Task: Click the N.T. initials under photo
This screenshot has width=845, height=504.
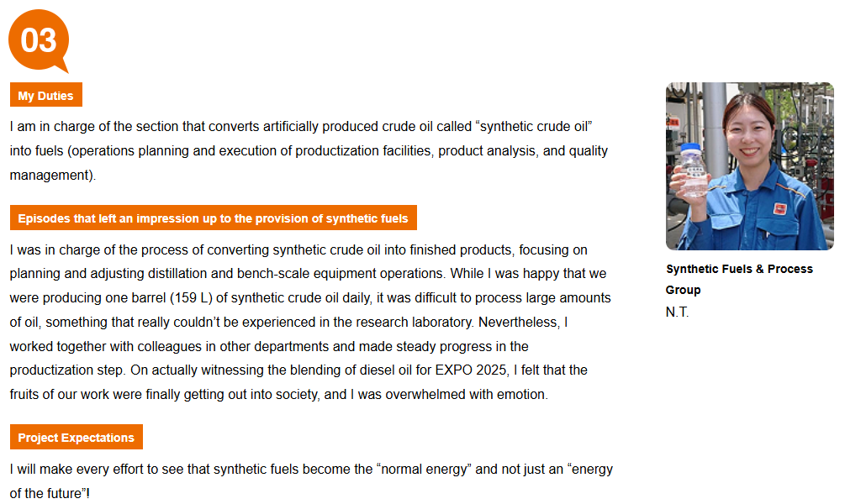Action: click(677, 312)
